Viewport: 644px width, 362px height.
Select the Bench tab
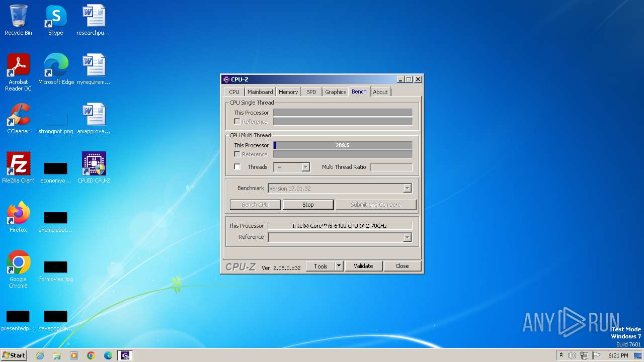359,92
